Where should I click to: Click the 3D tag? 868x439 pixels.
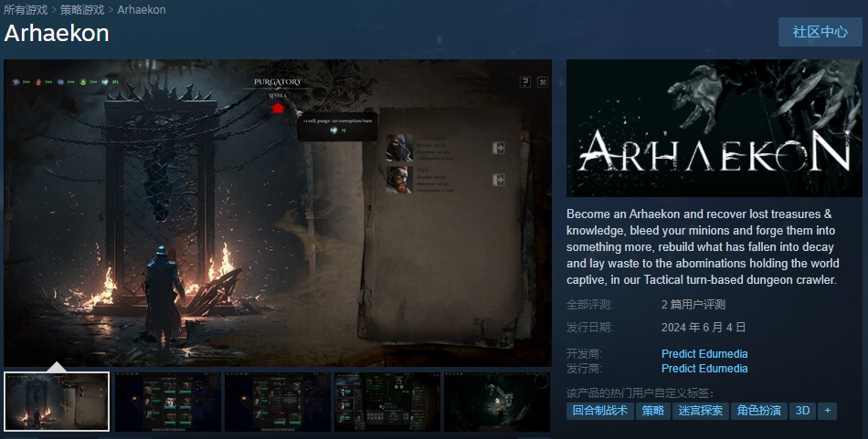pos(802,411)
